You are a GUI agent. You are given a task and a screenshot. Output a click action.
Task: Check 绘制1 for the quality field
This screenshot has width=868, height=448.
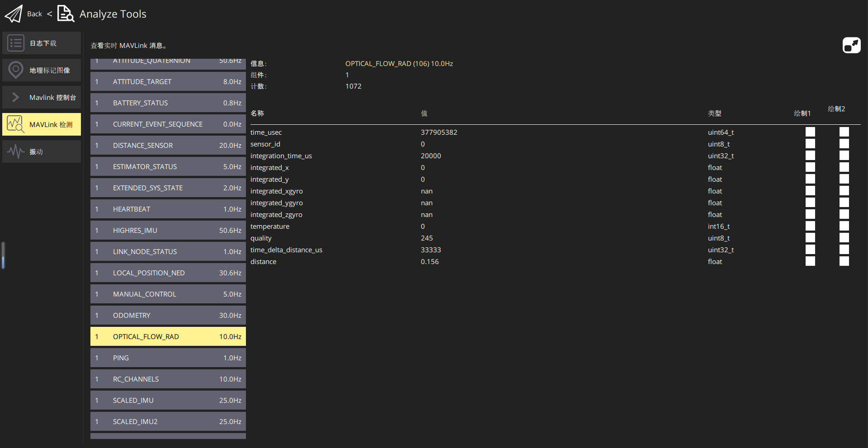point(810,237)
